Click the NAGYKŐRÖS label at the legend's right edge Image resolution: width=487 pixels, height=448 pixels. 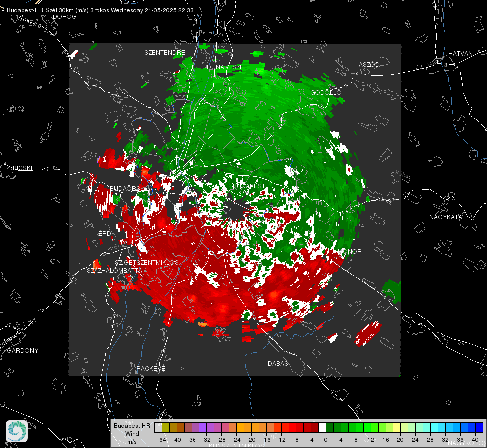pyautogui.click(x=468, y=443)
